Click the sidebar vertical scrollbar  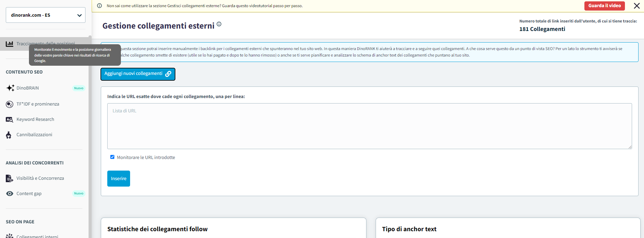pyautogui.click(x=90, y=136)
